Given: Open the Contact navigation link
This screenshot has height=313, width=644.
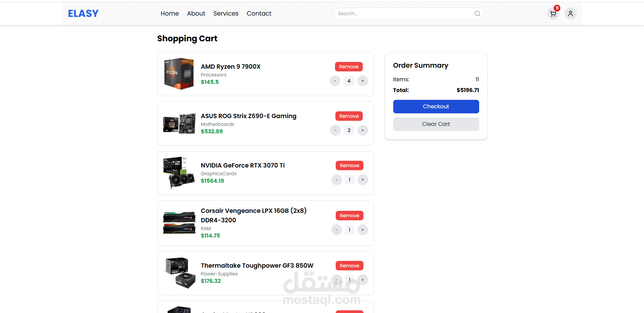Looking at the screenshot, I should click(259, 14).
